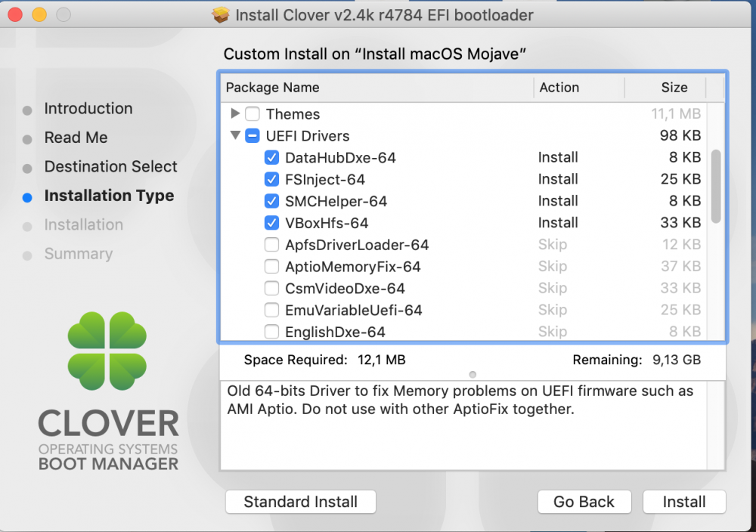Toggle the UEFI Drivers group checkbox
This screenshot has width=756, height=532.
(253, 136)
